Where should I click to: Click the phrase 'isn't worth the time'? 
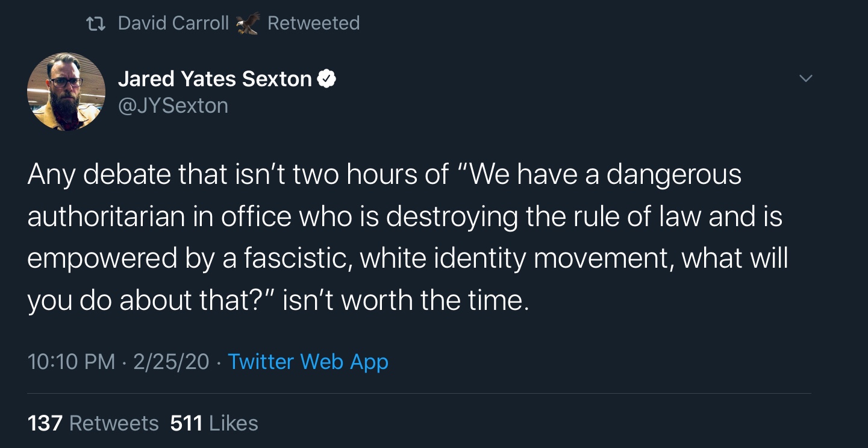click(405, 300)
